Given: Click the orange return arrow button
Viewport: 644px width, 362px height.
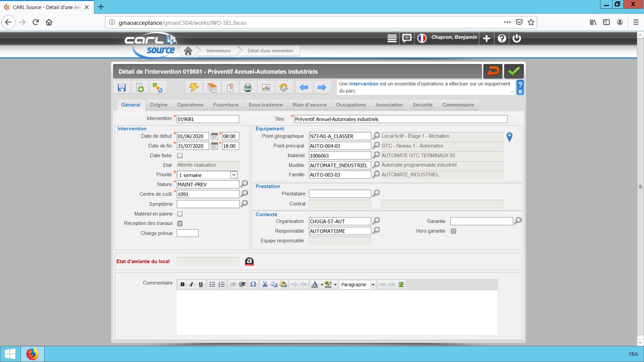Looking at the screenshot, I should coord(493,71).
